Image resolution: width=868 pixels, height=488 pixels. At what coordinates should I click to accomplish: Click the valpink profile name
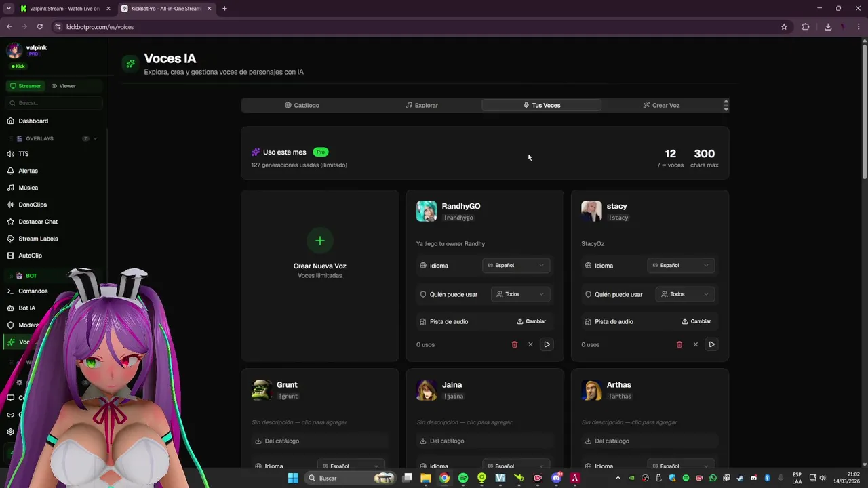[x=37, y=48]
